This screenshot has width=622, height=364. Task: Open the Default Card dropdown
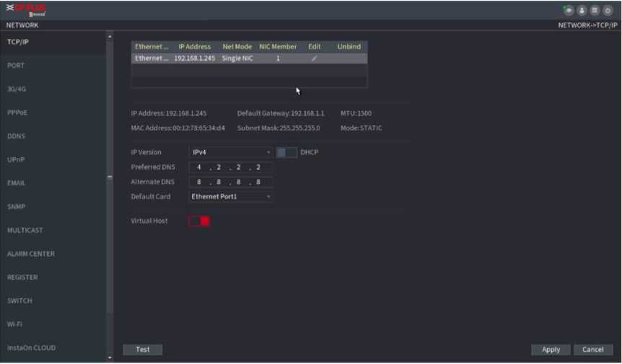(230, 197)
